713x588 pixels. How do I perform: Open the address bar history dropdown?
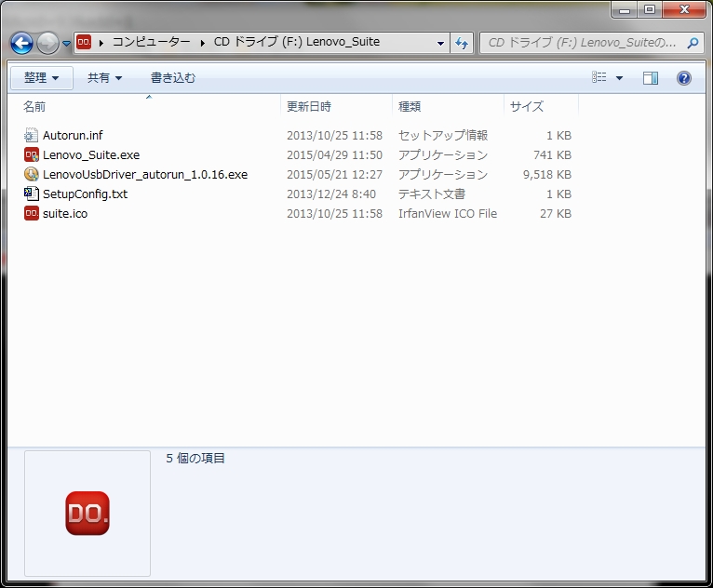[440, 44]
